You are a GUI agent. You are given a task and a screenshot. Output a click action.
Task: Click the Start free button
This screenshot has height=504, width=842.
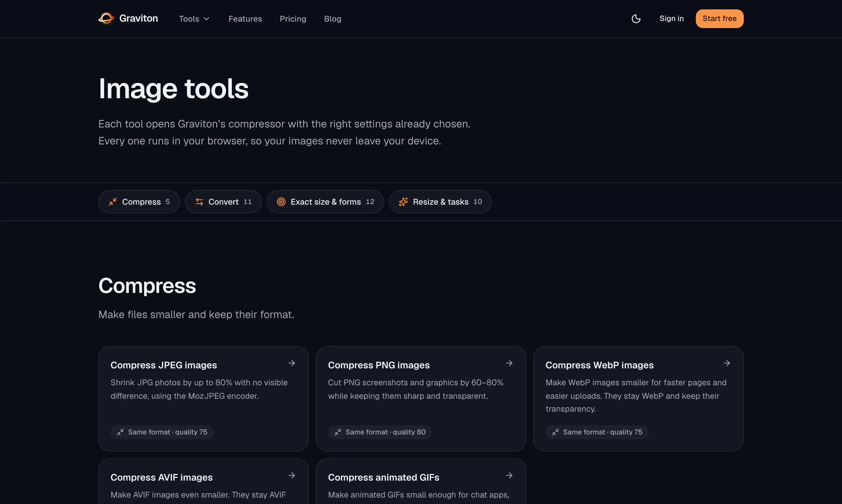click(x=720, y=18)
